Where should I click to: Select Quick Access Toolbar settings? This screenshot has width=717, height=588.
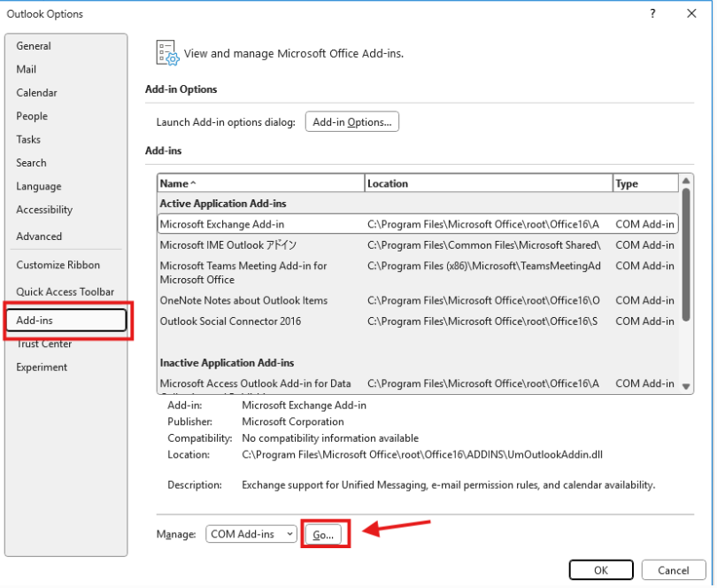pyautogui.click(x=65, y=292)
